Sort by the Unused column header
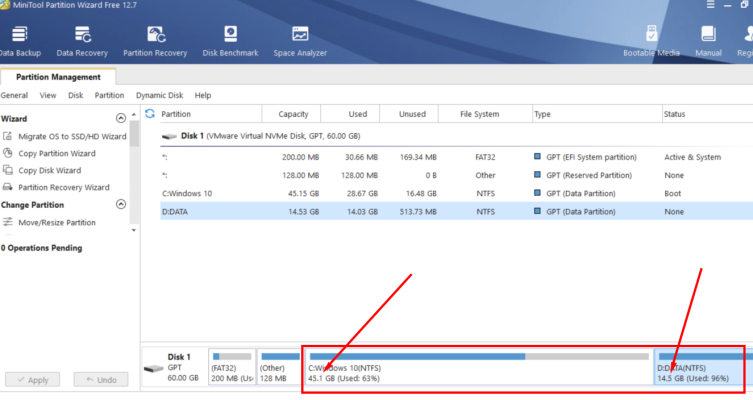 (x=409, y=114)
